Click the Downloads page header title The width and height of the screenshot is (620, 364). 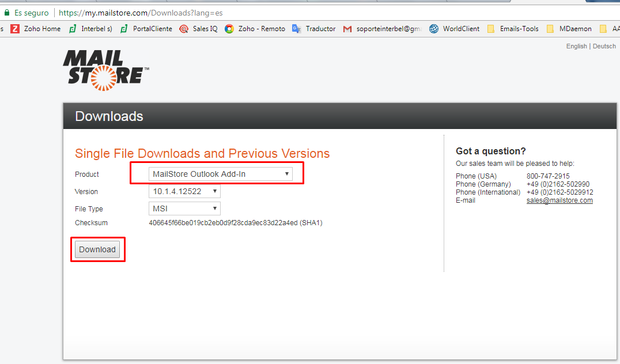(109, 116)
